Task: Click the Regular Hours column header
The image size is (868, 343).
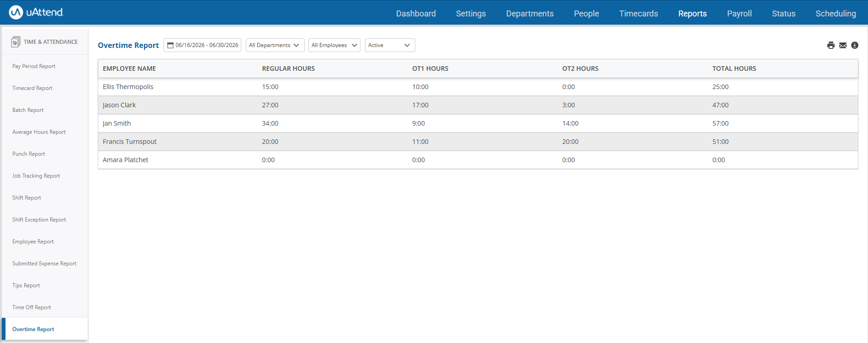Action: [288, 69]
